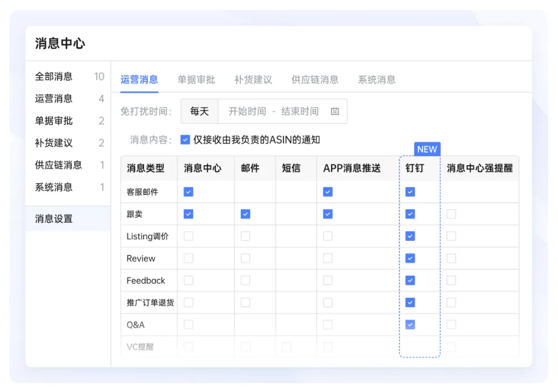The width and height of the screenshot is (558, 392).
Task: Click the 结束时间 input field
Action: pyautogui.click(x=300, y=111)
